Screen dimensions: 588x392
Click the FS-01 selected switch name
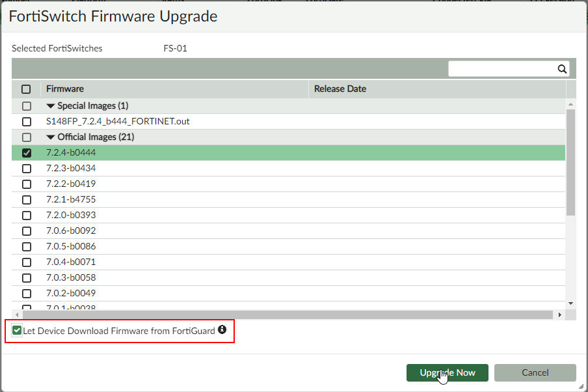[x=175, y=48]
